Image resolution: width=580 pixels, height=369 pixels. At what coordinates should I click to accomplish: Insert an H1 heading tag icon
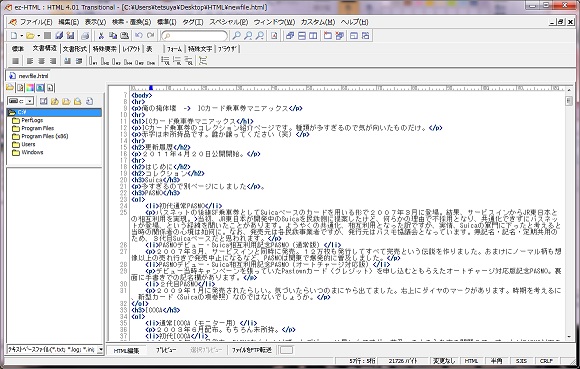coord(93,61)
